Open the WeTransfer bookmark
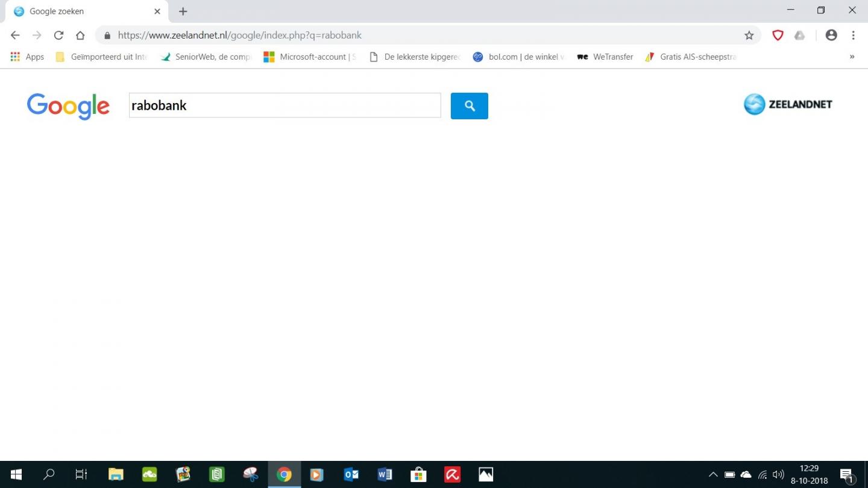Image resolution: width=868 pixels, height=488 pixels. coord(605,57)
